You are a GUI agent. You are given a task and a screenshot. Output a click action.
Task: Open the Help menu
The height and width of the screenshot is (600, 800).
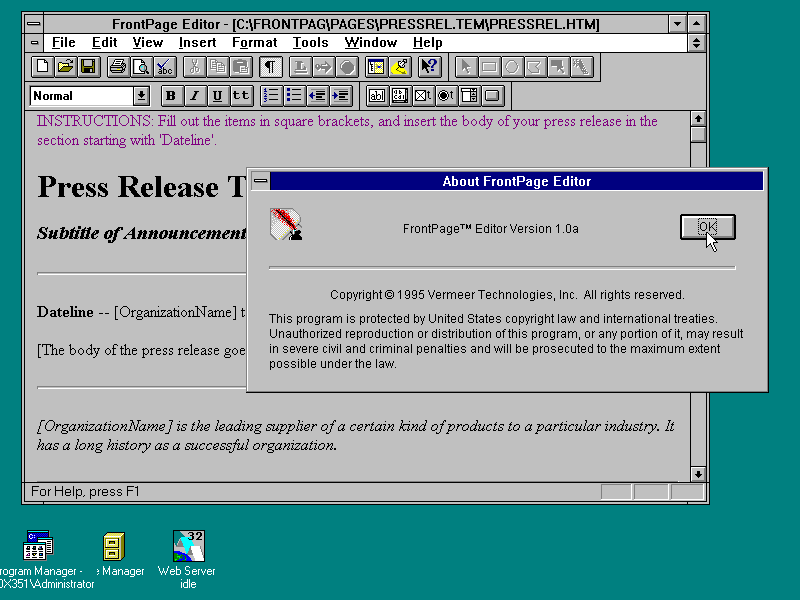point(428,42)
